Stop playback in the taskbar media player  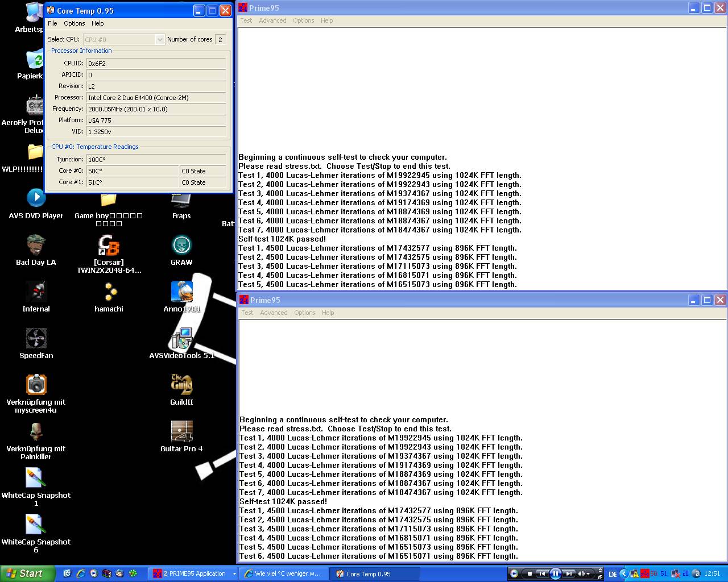pos(530,573)
